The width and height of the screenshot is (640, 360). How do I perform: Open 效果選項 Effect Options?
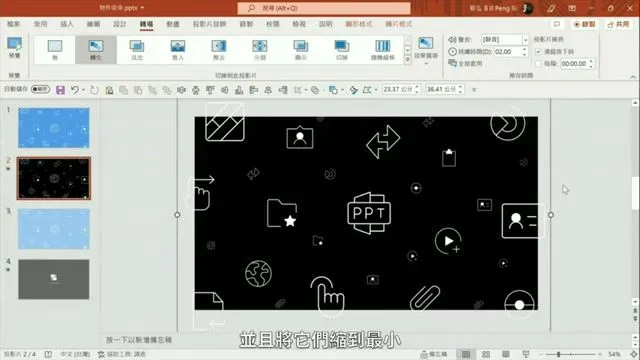(x=426, y=50)
